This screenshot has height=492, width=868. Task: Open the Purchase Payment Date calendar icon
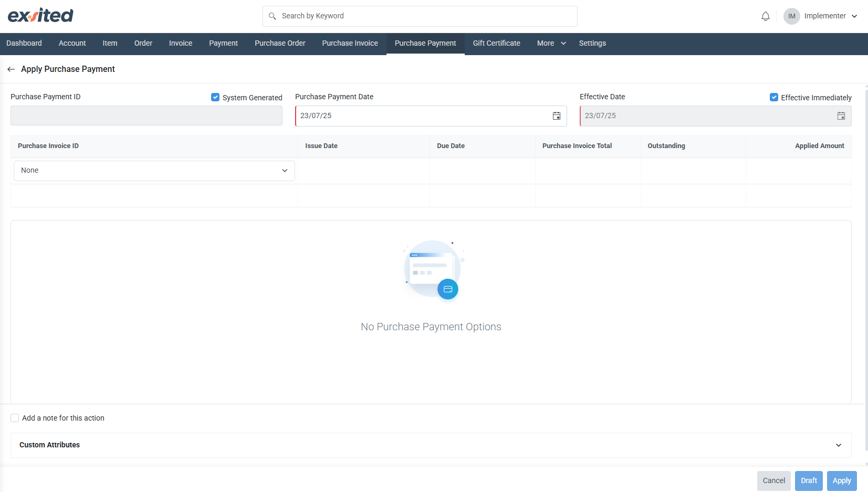pos(557,116)
